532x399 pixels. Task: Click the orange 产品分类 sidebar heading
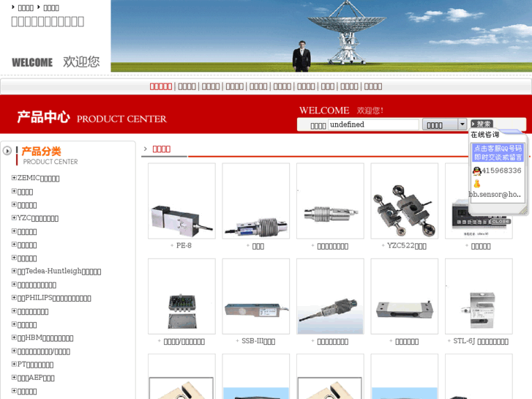point(42,151)
